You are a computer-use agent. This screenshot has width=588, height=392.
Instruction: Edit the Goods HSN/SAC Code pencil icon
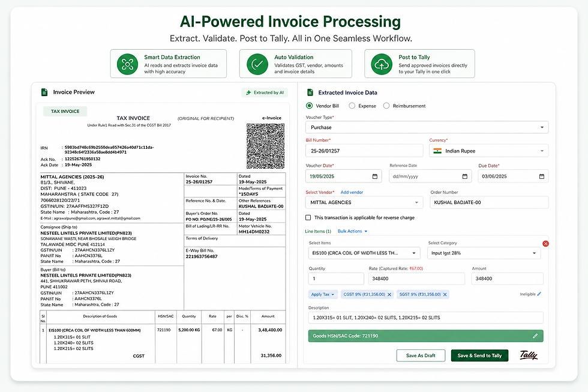(x=535, y=336)
